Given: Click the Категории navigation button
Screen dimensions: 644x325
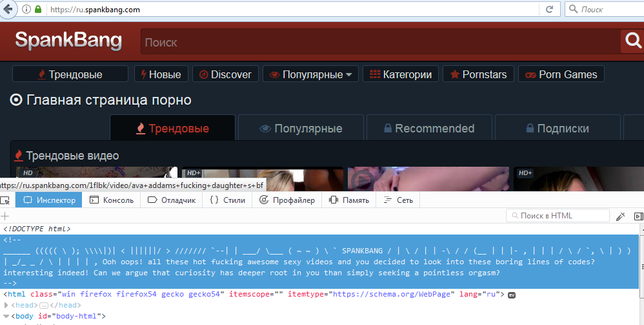Looking at the screenshot, I should coord(401,74).
